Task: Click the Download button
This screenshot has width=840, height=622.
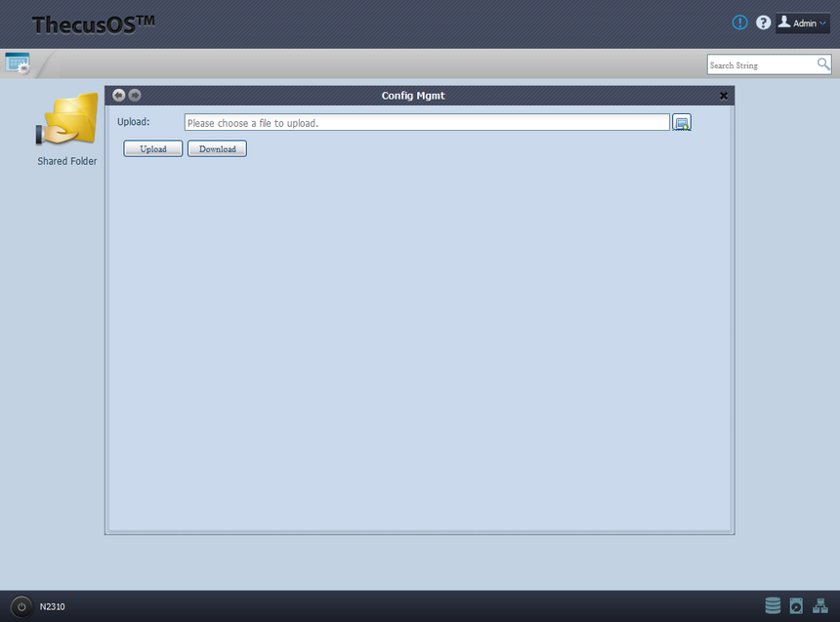Action: [217, 149]
